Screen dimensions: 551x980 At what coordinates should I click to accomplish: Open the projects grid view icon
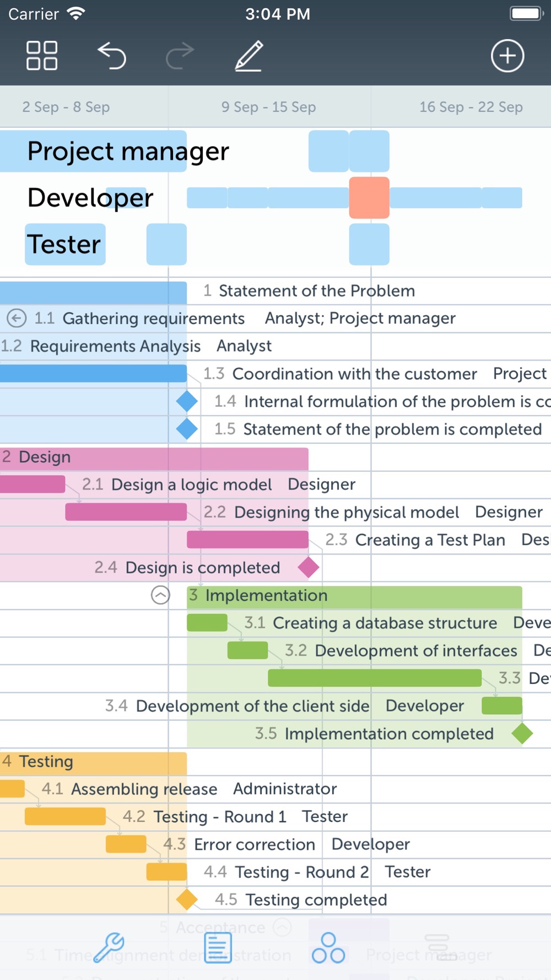coord(42,56)
